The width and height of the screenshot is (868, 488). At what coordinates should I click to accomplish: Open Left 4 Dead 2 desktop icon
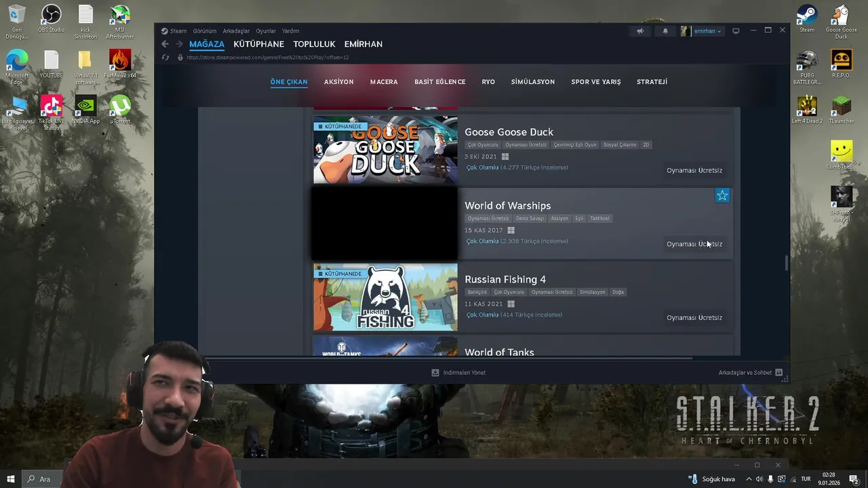pos(807,110)
